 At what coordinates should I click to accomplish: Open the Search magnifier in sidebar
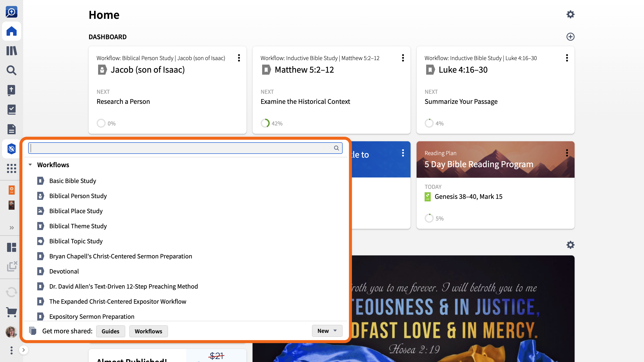point(12,70)
